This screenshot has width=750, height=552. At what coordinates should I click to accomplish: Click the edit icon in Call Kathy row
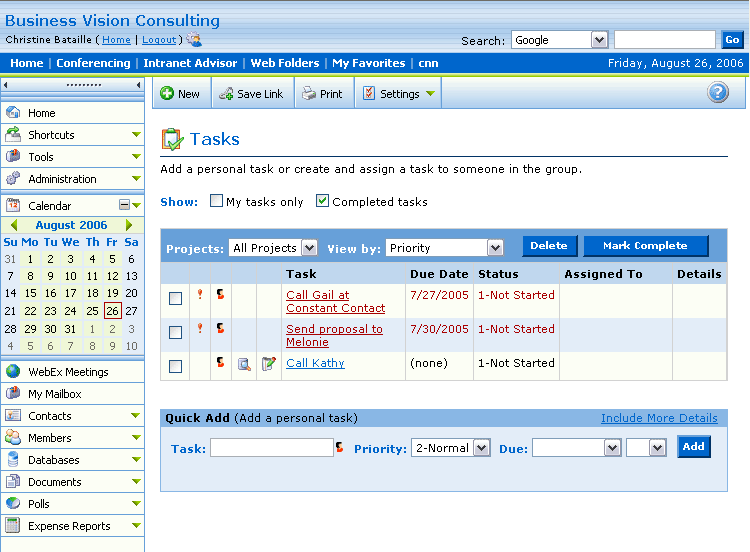coord(268,364)
